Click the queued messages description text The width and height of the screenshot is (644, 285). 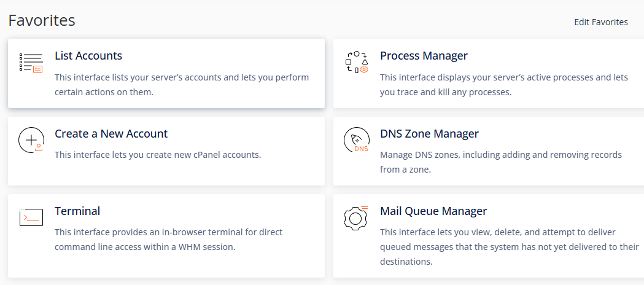tap(510, 247)
